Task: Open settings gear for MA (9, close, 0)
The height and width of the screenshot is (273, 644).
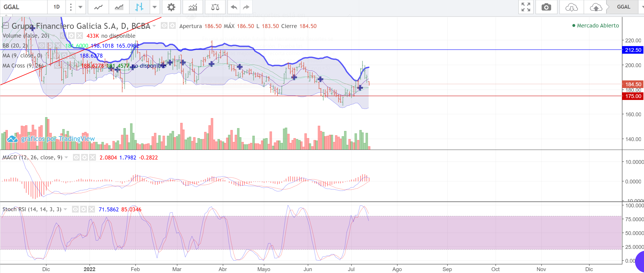Action: point(64,56)
